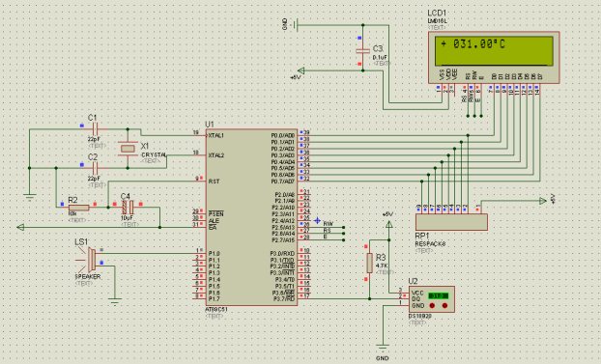This screenshot has width=601, height=364.
Task: Select the C3 capacitor symbol
Action: tap(362, 50)
